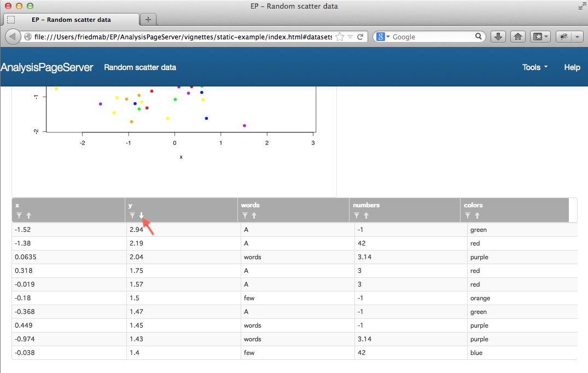Select the EP – Random scatter data tab

(71, 20)
